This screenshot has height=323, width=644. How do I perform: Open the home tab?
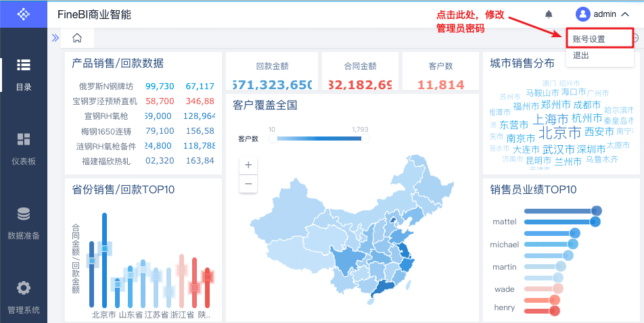click(x=77, y=38)
